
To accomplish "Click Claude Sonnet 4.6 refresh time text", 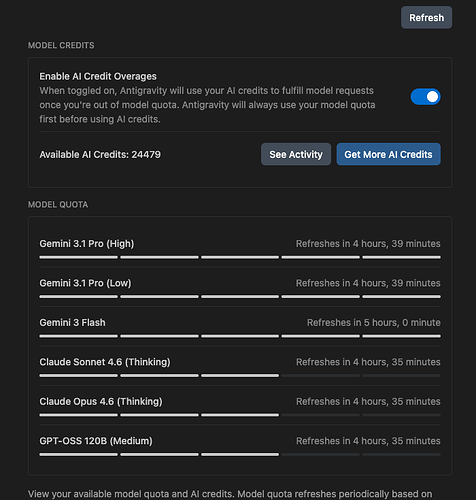I will (368, 362).
